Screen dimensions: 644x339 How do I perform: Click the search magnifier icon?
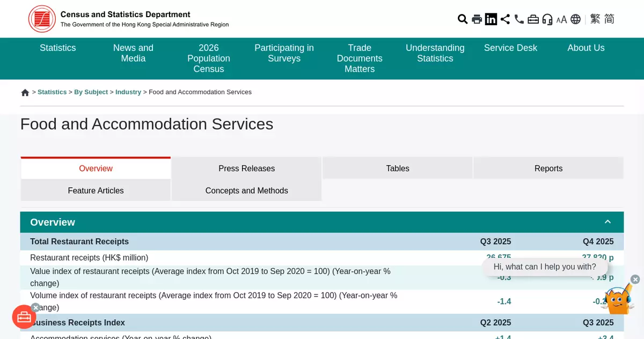click(x=463, y=19)
